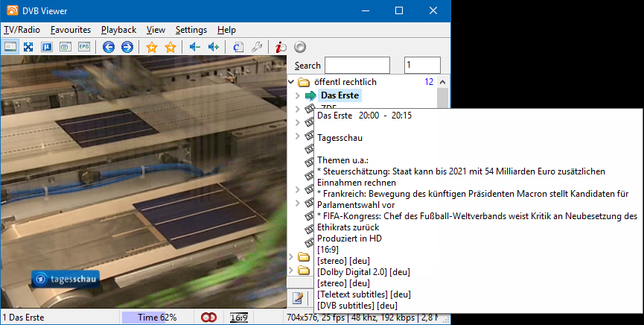
Task: Select the Das Erste channel
Action: [339, 95]
